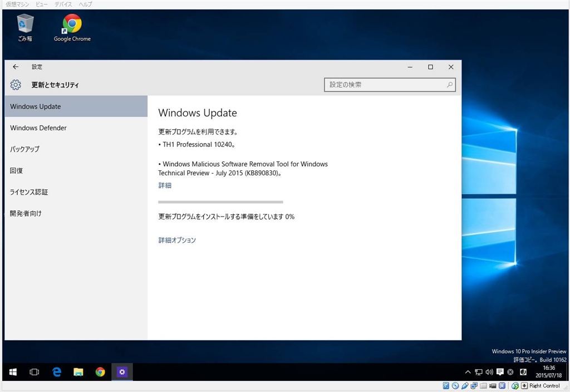Select Windows Update in the sidebar

tap(76, 106)
